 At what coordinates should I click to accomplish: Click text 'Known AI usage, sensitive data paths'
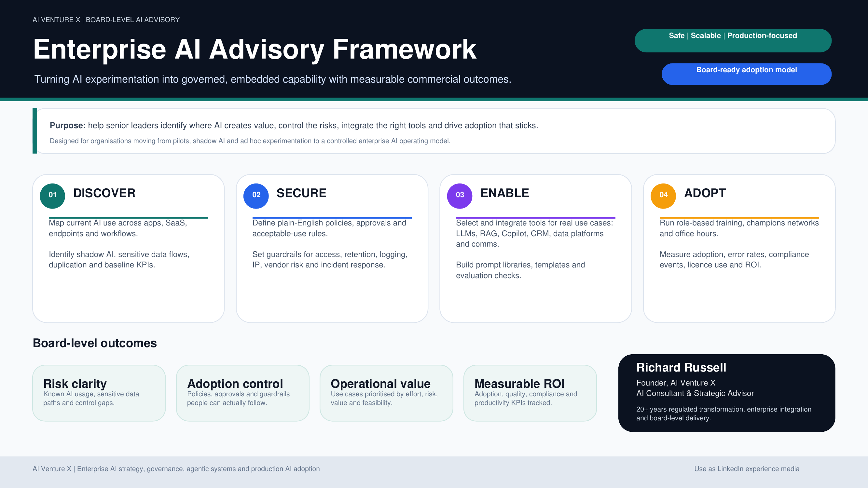point(91,399)
